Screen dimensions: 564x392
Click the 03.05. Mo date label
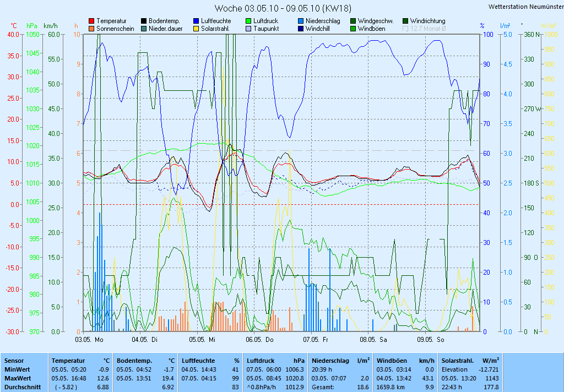pos(89,340)
